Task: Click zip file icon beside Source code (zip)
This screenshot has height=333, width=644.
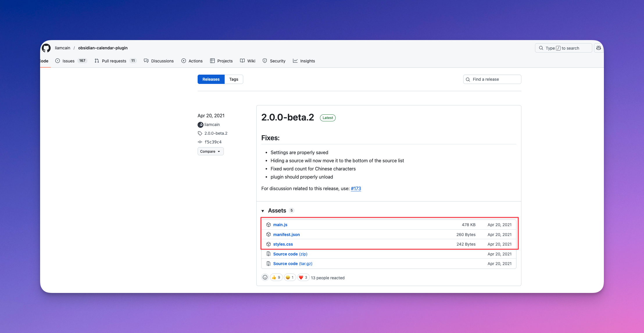Action: coord(269,254)
